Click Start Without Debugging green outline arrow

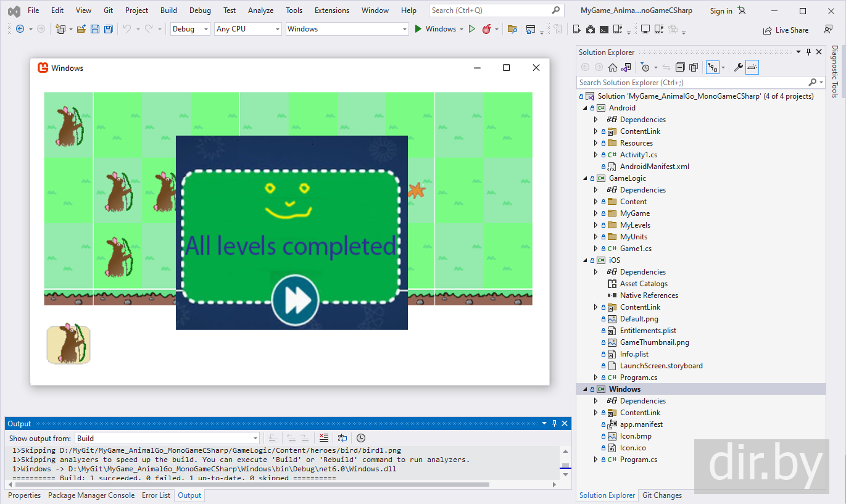(472, 29)
